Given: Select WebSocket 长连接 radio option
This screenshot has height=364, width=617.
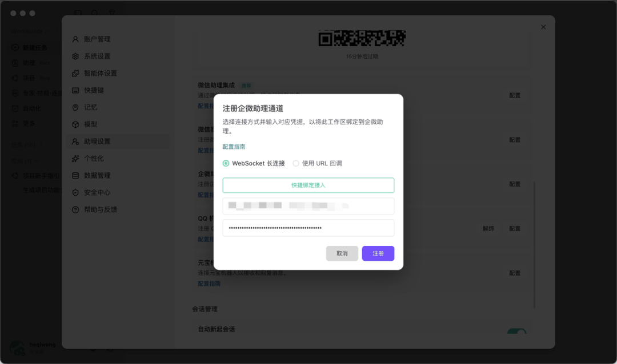Looking at the screenshot, I should coord(226,163).
